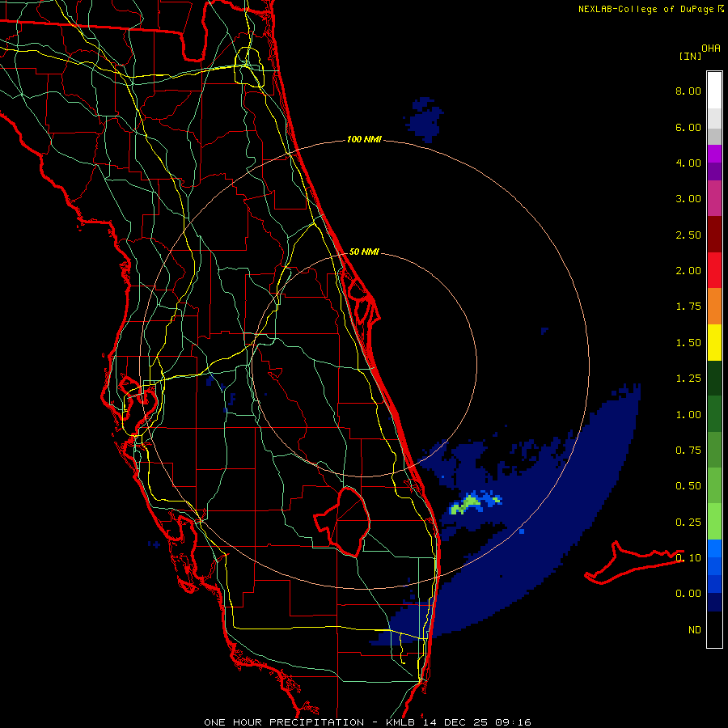Click the 6.00 legend value
728x728 pixels.
688,127
